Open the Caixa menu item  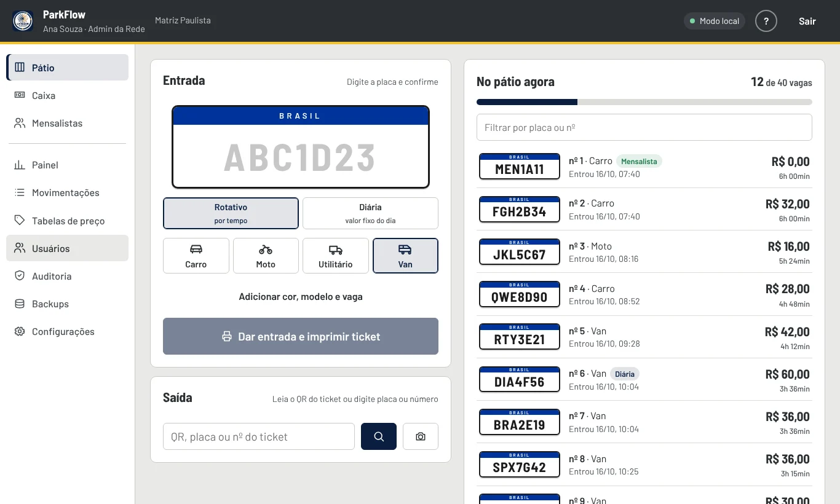point(68,95)
